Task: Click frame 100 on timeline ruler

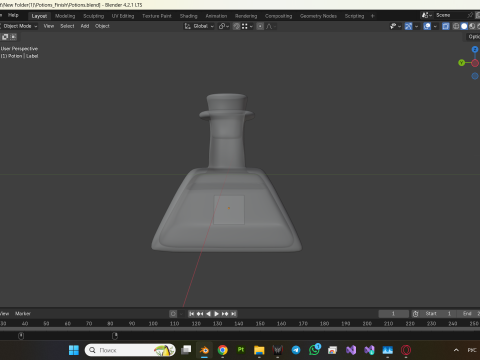Action: (x=153, y=324)
